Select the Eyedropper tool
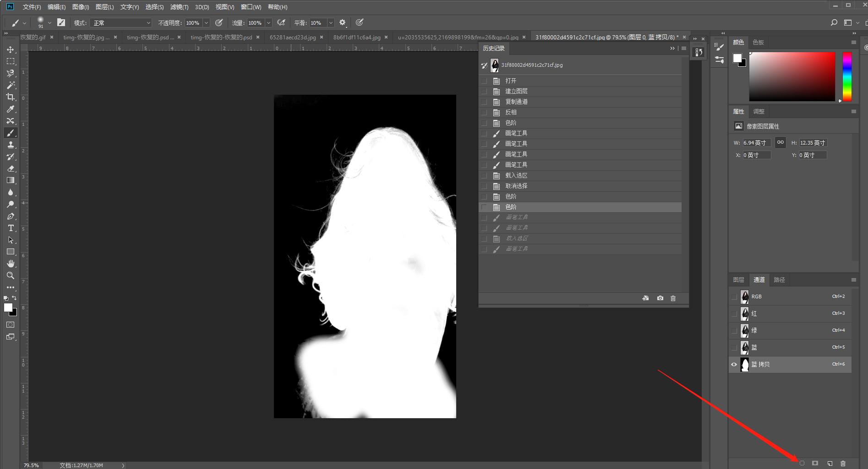Viewport: 868px width, 469px height. pyautogui.click(x=11, y=109)
